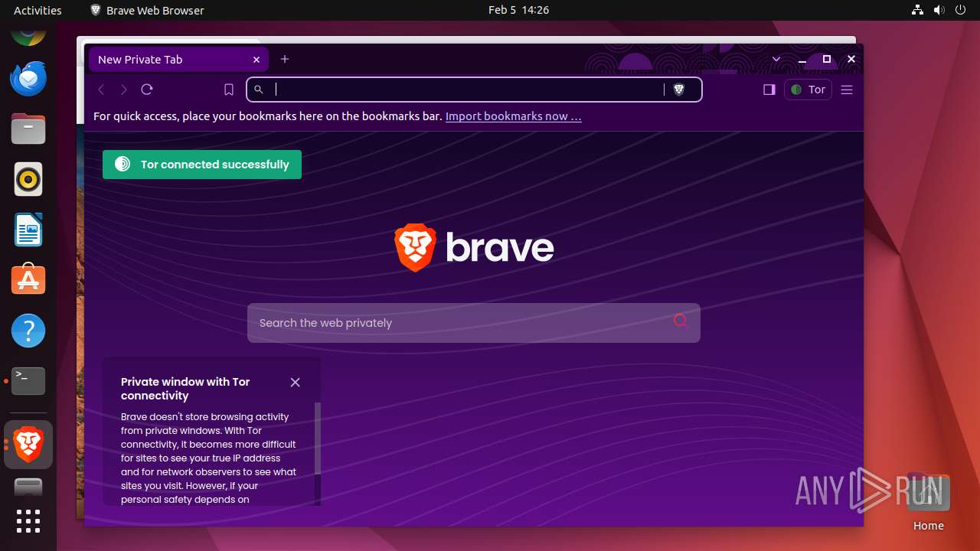Screen dimensions: 980x551
Task: Open a new tab with plus button
Action: pyautogui.click(x=285, y=59)
